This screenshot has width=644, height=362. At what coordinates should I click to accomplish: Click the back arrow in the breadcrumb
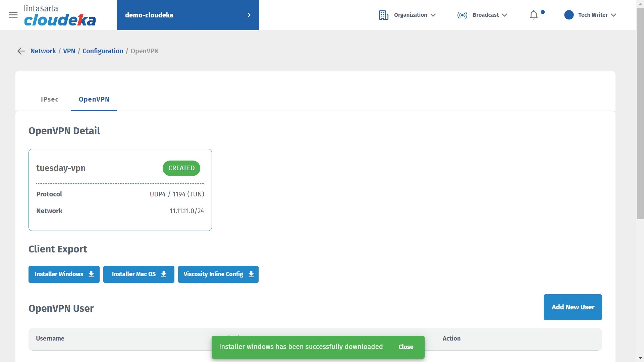pyautogui.click(x=21, y=51)
